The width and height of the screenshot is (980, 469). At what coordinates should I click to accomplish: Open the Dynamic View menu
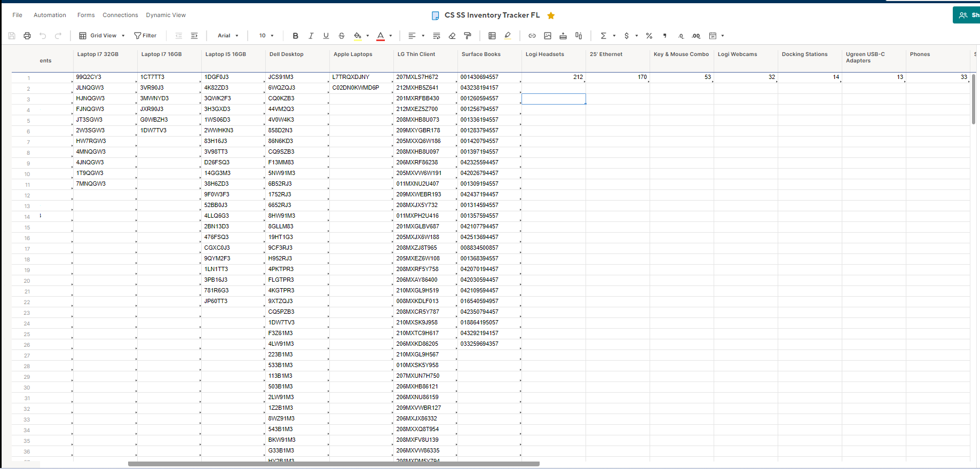166,15
